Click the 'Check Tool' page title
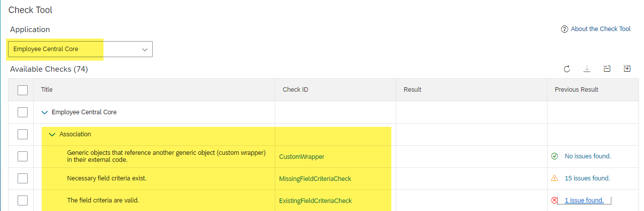This screenshot has height=211, width=644. 30,10
